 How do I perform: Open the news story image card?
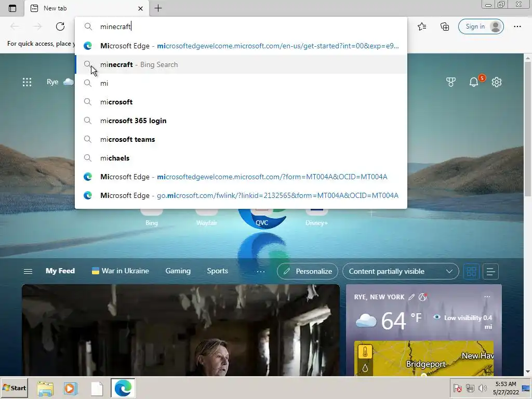coord(181,330)
